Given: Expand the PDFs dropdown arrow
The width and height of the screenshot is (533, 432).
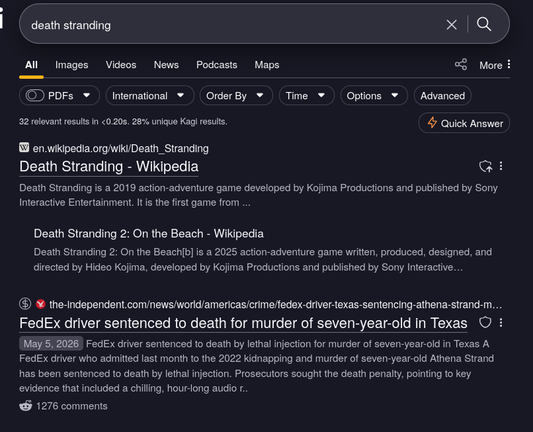Looking at the screenshot, I should [x=87, y=96].
